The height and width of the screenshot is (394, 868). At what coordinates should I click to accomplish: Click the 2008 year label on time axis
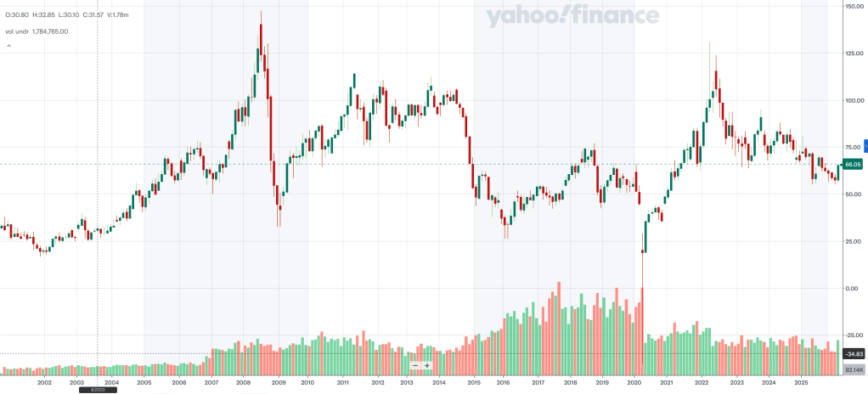(241, 383)
